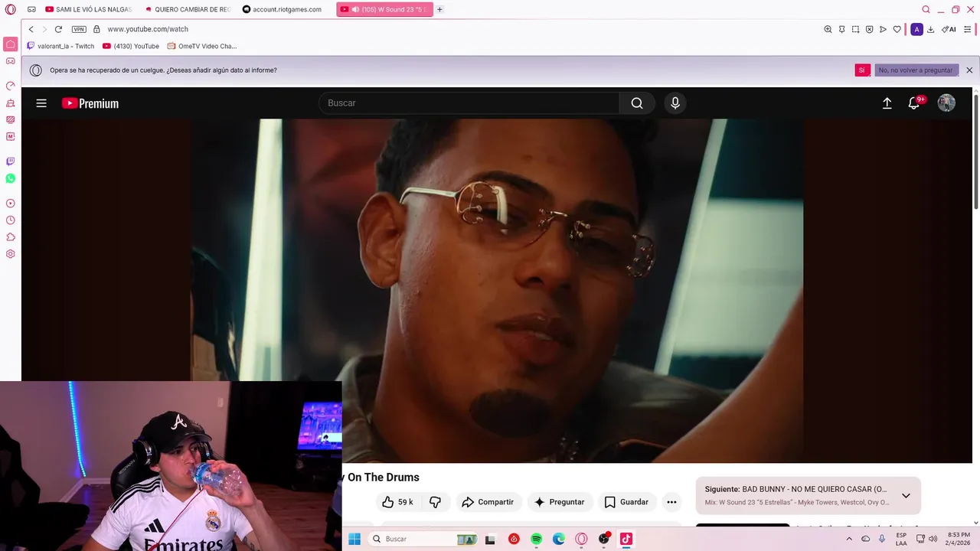
Task: Show hidden system tray icons chevron
Action: 849,539
